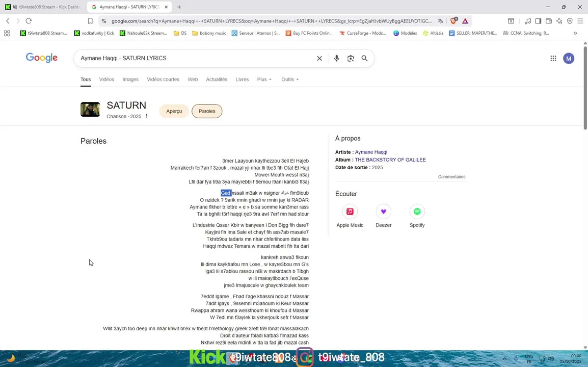Image resolution: width=588 pixels, height=367 pixels.
Task: Select the Vidéos search tab
Action: point(106,79)
